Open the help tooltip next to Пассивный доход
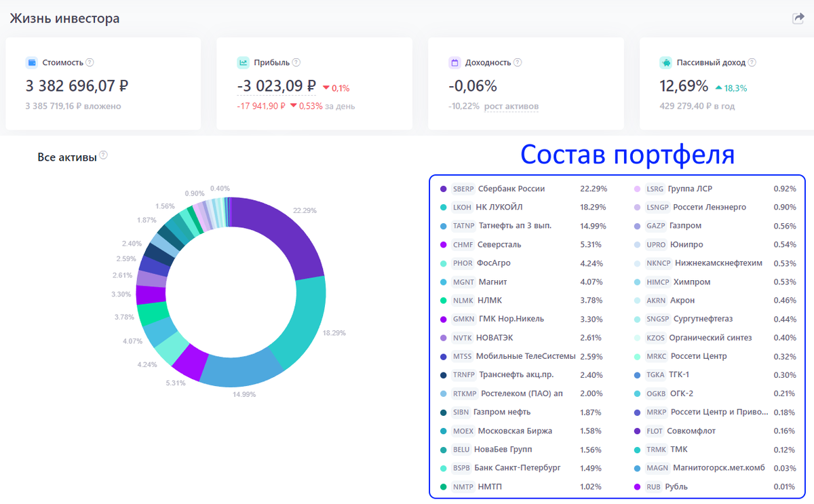Image resolution: width=814 pixels, height=504 pixels. tap(752, 62)
